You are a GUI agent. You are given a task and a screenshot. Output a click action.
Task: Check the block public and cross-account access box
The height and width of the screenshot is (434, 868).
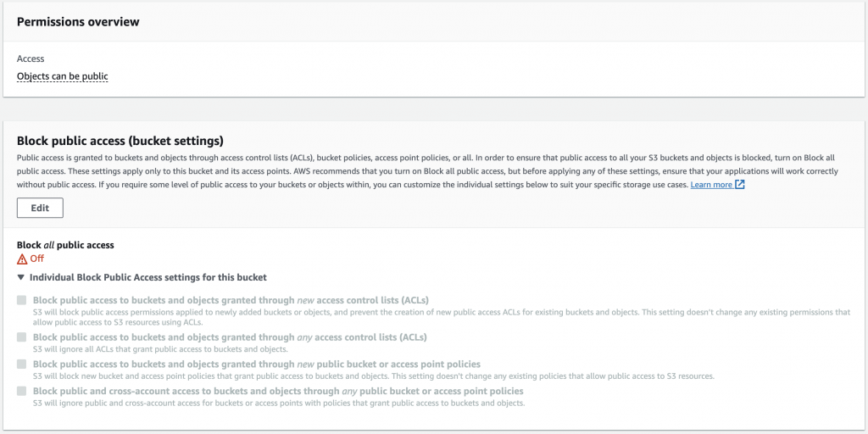(21, 391)
